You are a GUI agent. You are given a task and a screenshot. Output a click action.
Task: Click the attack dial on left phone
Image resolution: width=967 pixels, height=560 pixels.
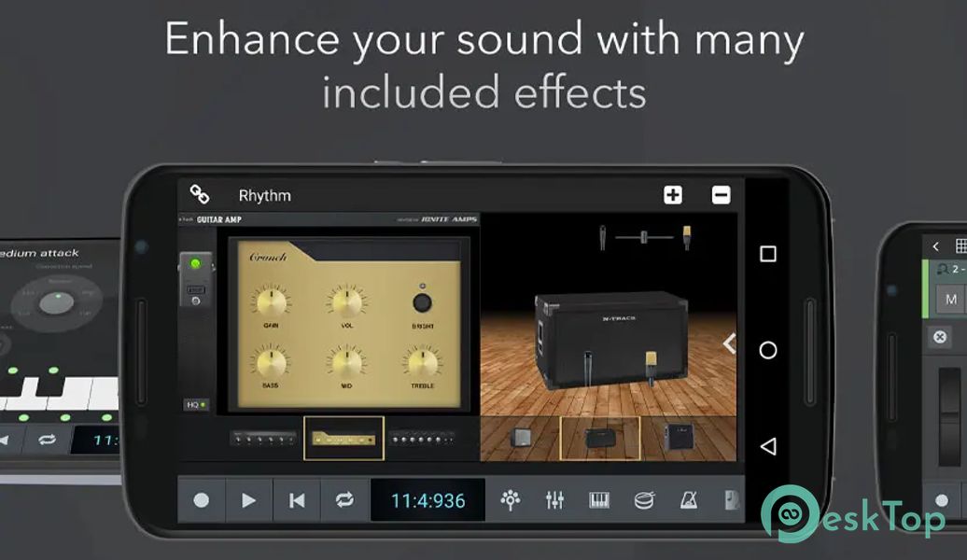[x=57, y=302]
